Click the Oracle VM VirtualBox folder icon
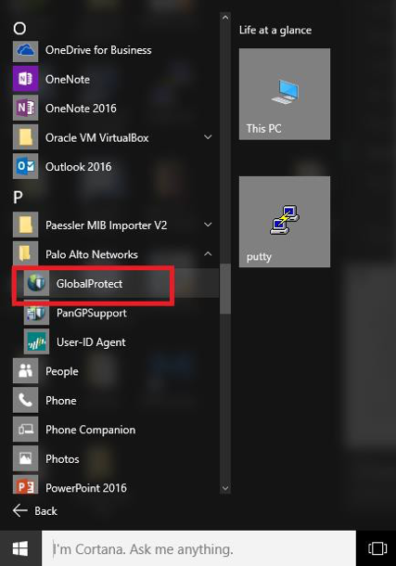396x566 pixels. coord(25,138)
